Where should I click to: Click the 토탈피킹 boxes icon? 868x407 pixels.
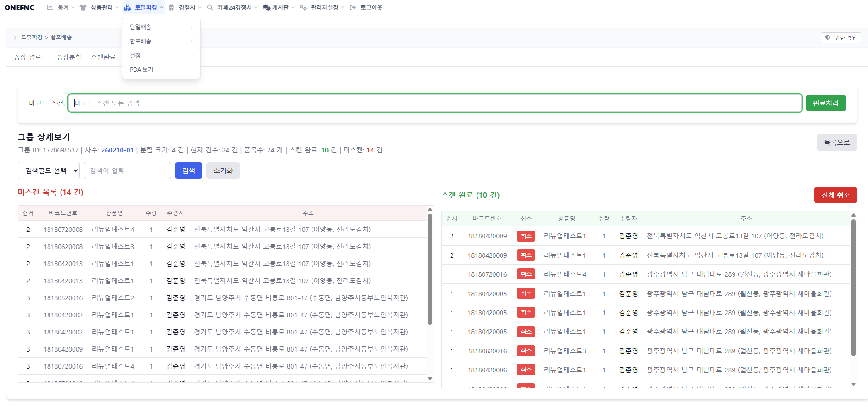pos(127,7)
